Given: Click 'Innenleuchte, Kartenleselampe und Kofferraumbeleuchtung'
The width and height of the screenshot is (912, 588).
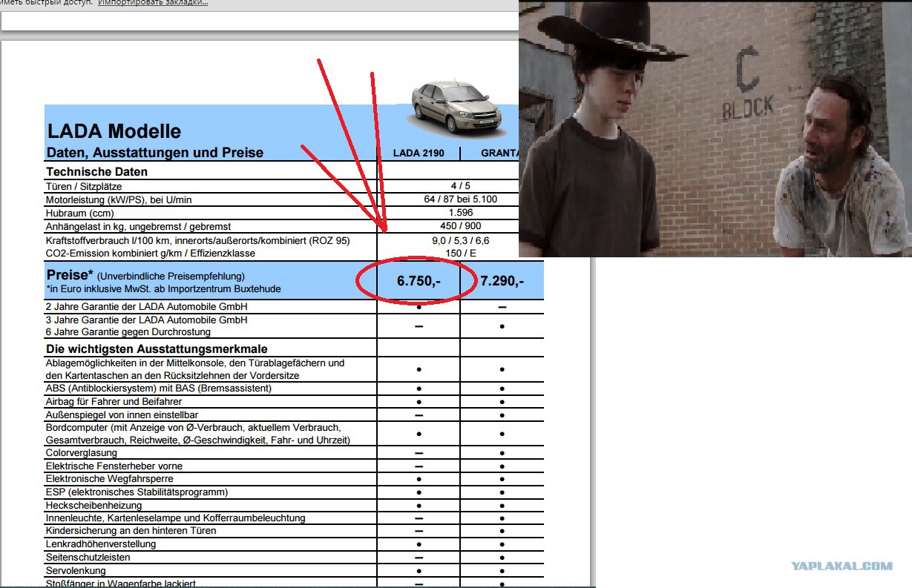Looking at the screenshot, I should click(175, 518).
